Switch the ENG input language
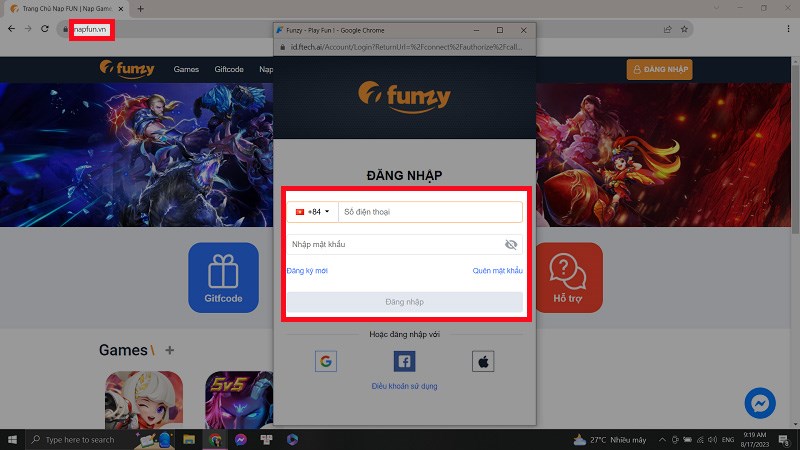 (728, 440)
